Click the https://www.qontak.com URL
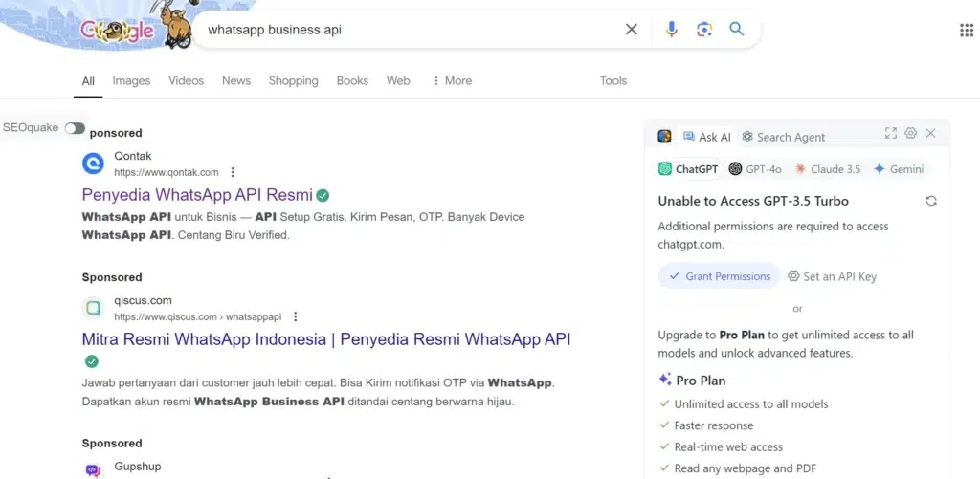Image resolution: width=980 pixels, height=479 pixels. (167, 172)
